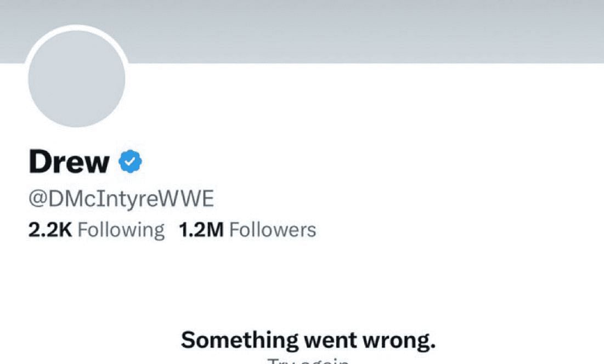Click the @DMcIntyreWWE handle
Image resolution: width=604 pixels, height=364 pixels.
(x=121, y=199)
